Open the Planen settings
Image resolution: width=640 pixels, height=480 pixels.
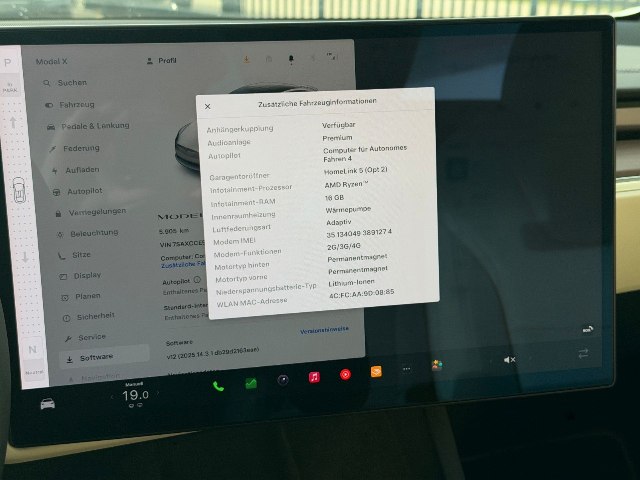pos(82,296)
